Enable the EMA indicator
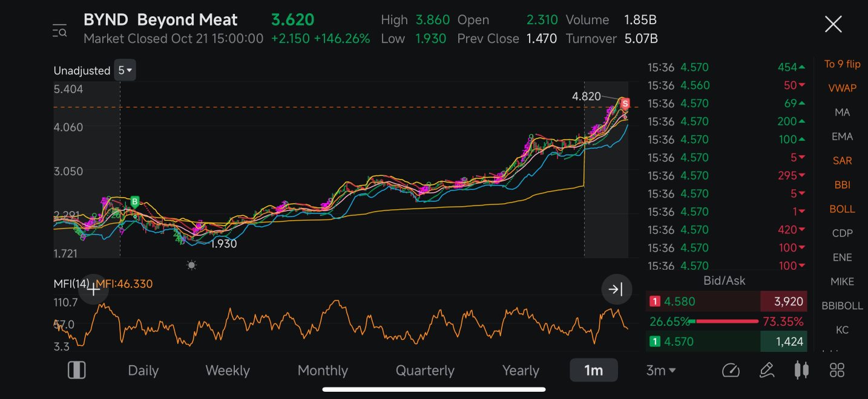Screen dimensions: 868x399 point(842,137)
